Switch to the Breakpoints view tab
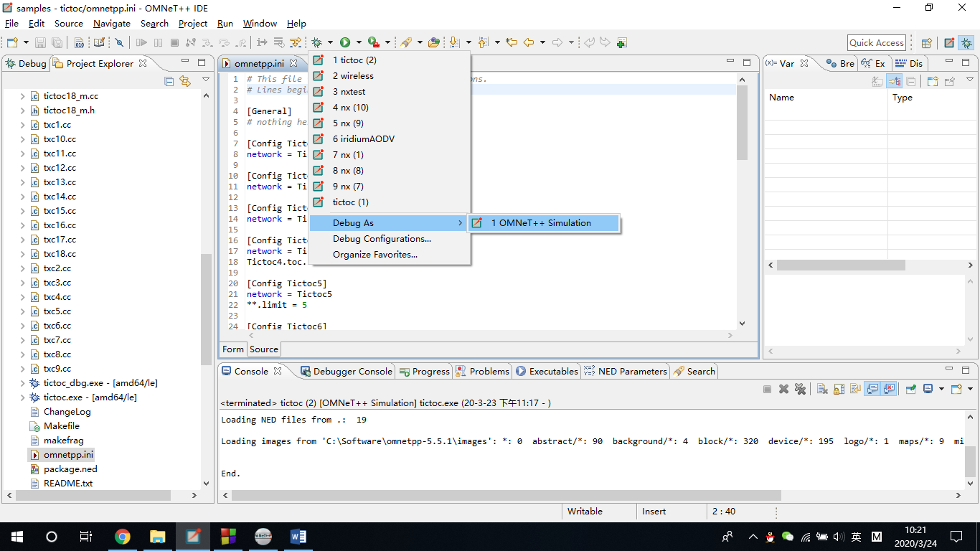 840,64
